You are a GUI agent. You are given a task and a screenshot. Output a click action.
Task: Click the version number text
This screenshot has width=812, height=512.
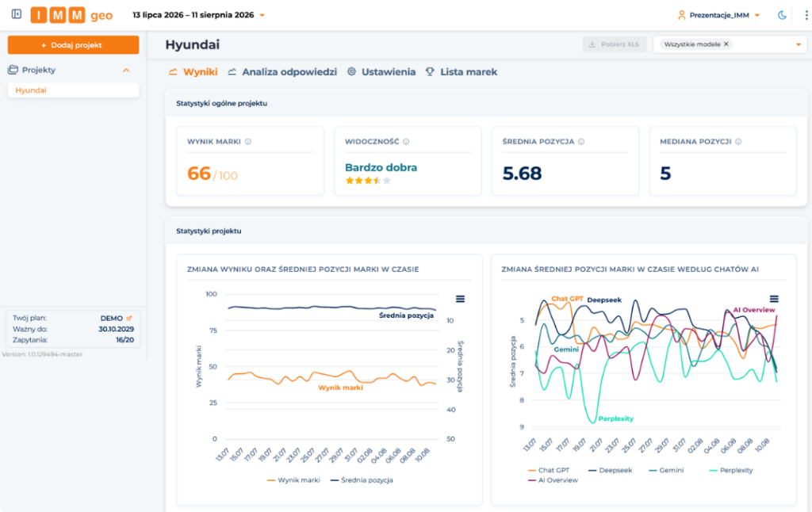tap(42, 354)
